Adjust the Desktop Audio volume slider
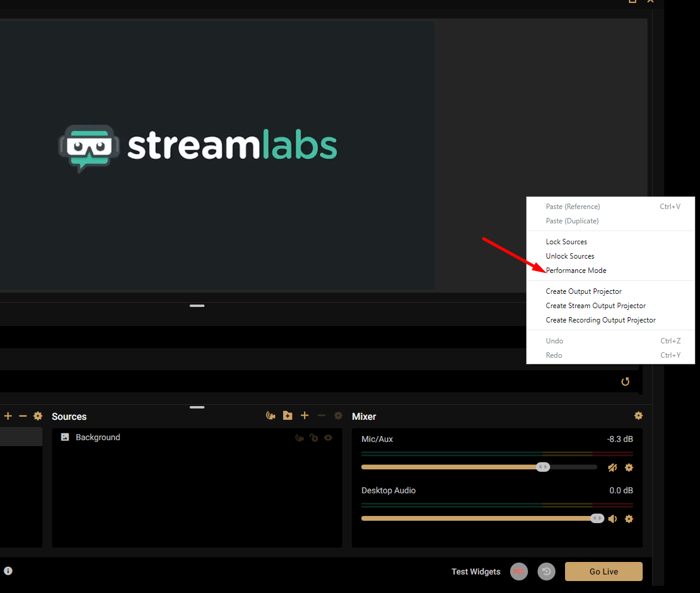The image size is (700, 593). [x=483, y=518]
